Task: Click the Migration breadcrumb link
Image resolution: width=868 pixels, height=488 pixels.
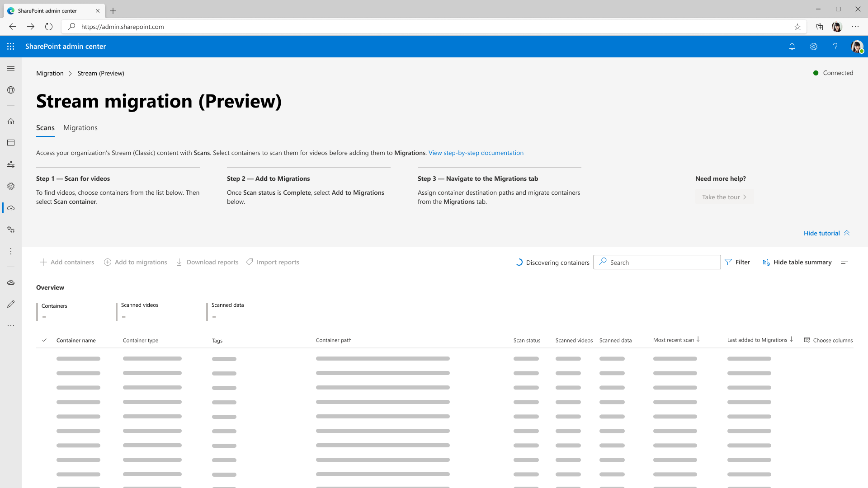Action: [x=50, y=73]
